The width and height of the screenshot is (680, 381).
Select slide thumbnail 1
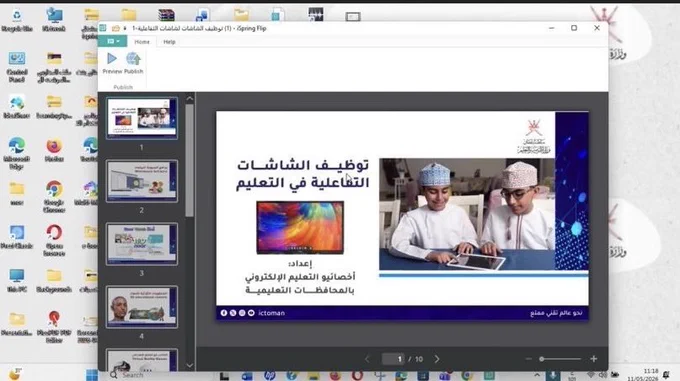[142, 118]
